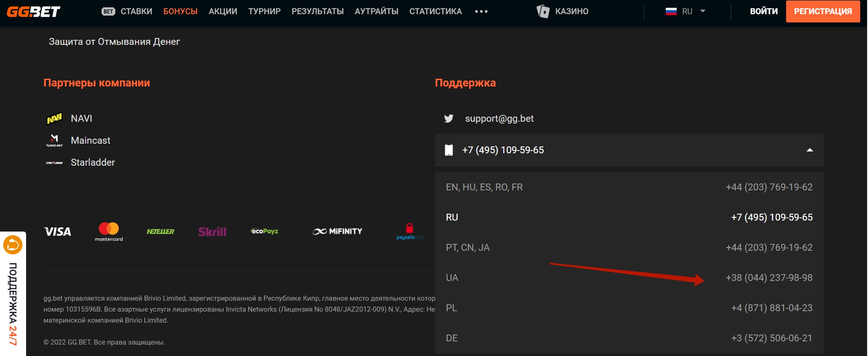Click the Войти login button
This screenshot has height=356, width=868.
763,11
